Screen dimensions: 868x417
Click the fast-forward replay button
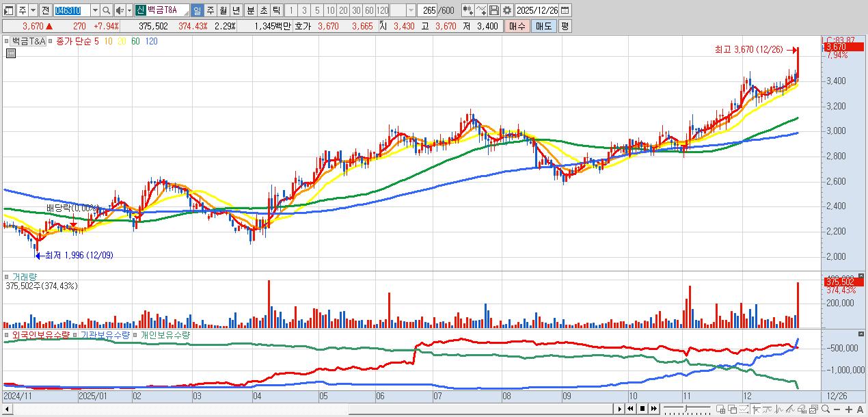[x=654, y=409]
